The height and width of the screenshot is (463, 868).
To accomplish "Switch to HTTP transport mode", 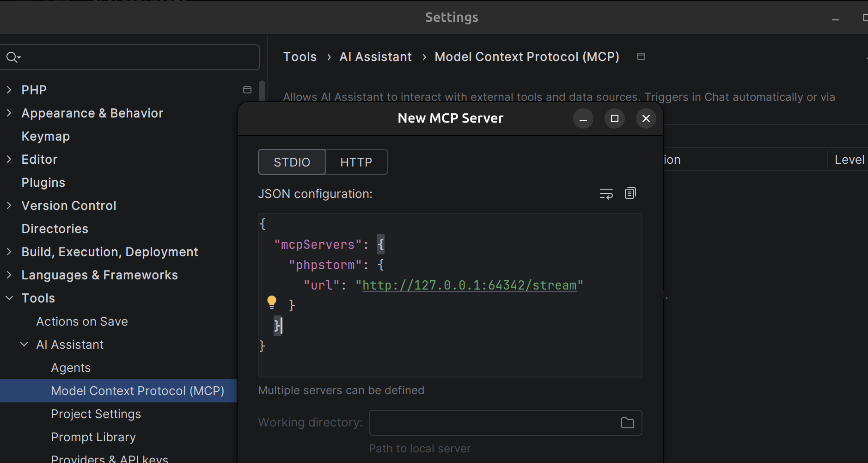I will click(356, 162).
